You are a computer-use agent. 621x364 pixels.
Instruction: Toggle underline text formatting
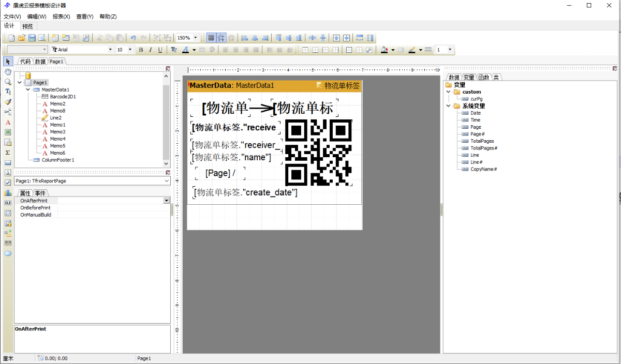(x=160, y=50)
